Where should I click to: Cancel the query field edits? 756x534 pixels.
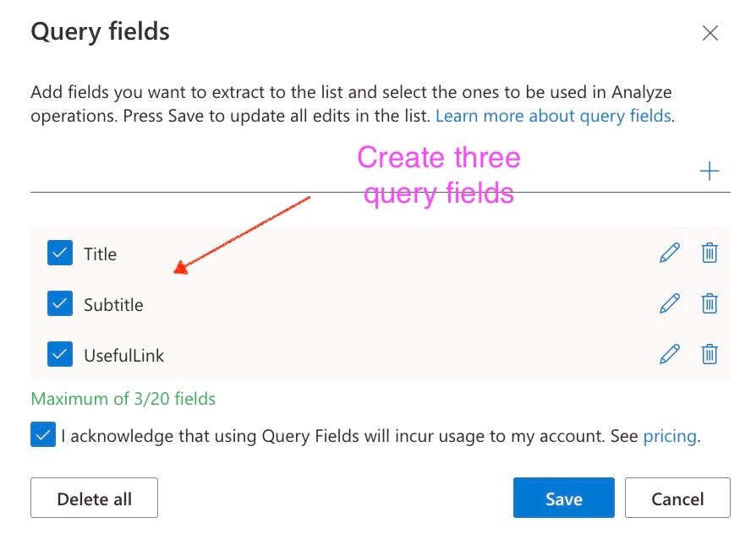coord(677,498)
